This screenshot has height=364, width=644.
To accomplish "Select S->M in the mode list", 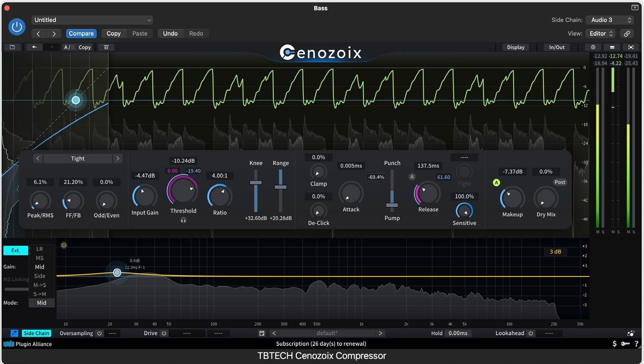I will click(40, 294).
